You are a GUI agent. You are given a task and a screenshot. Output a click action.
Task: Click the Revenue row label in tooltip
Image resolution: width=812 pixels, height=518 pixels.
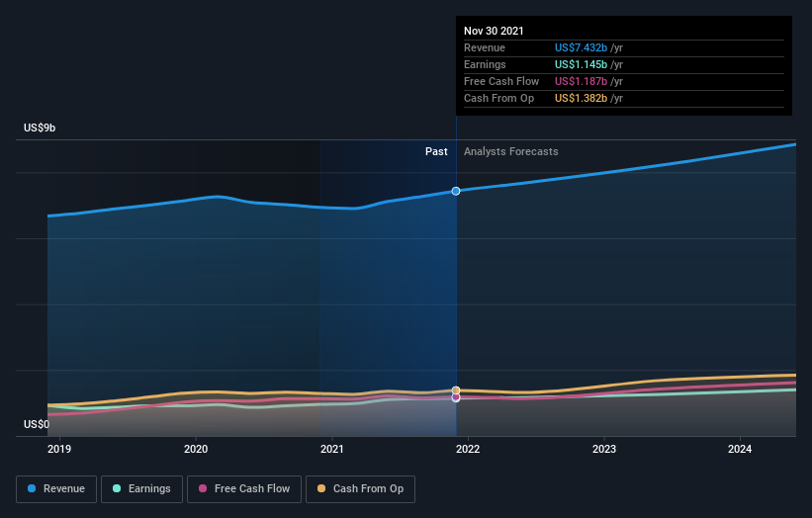[485, 47]
